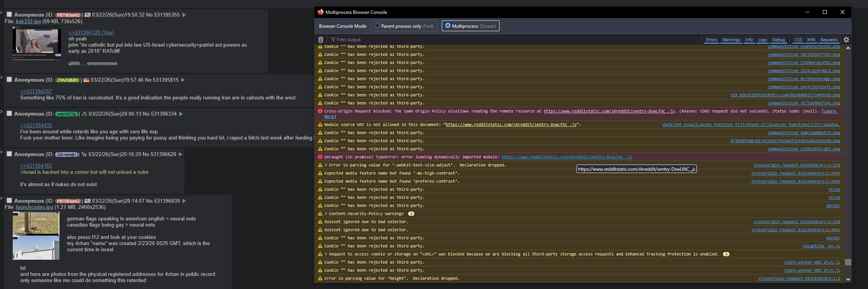This screenshot has height=289, width=868.
Task: Tick the checkbox for post No.531396620
Action: click(x=9, y=154)
